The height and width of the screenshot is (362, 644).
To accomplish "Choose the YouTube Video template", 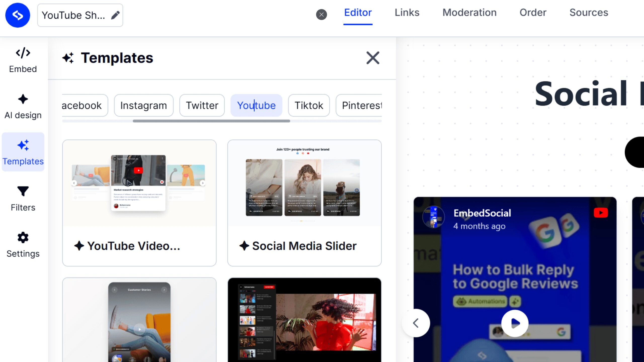I will tap(139, 201).
